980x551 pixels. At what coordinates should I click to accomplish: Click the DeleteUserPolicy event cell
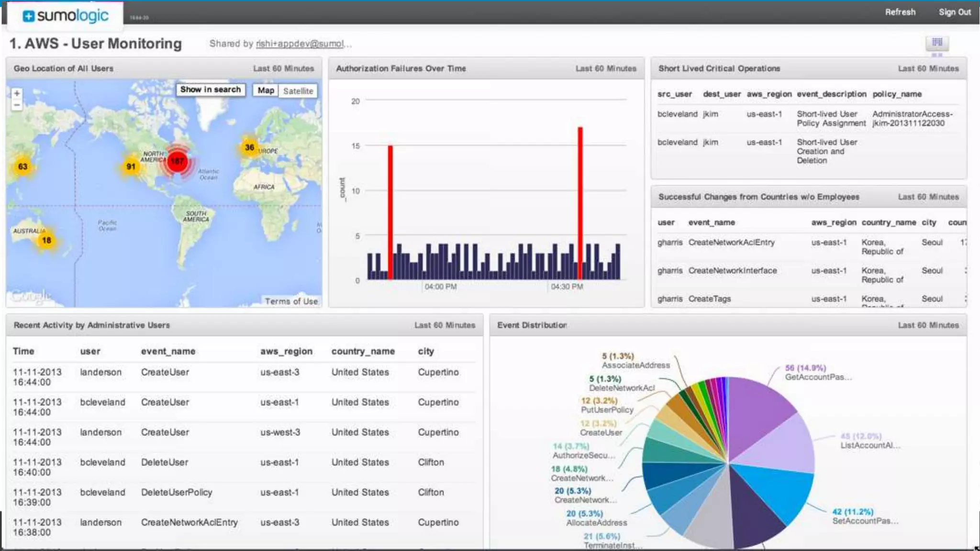(176, 492)
